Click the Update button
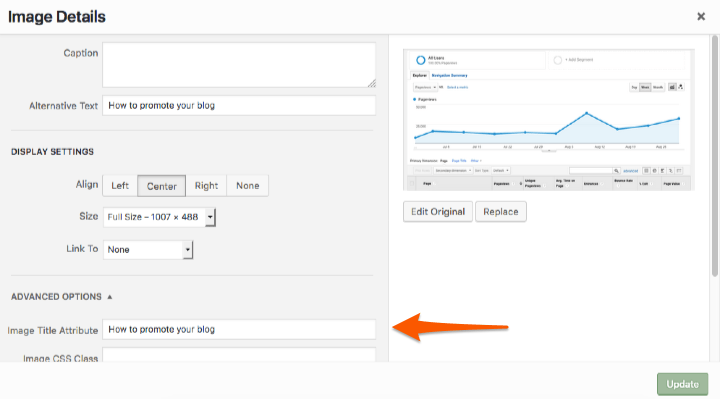This screenshot has width=720, height=399. point(682,384)
